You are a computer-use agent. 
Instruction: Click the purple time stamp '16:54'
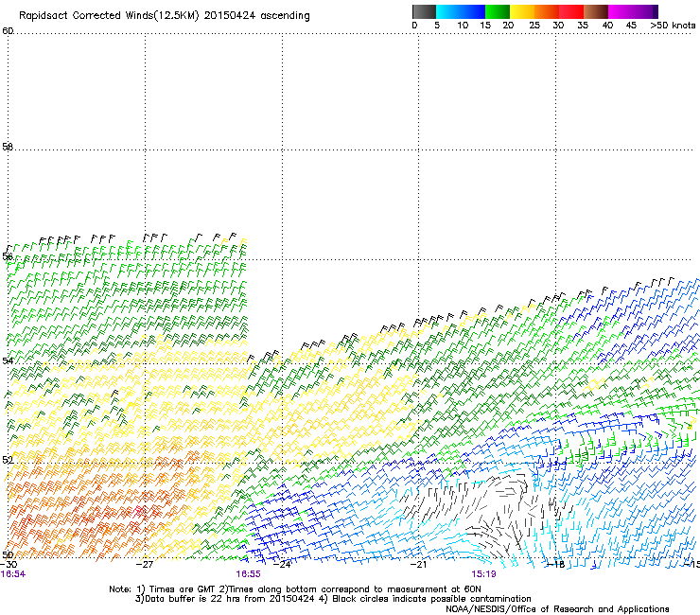click(13, 574)
